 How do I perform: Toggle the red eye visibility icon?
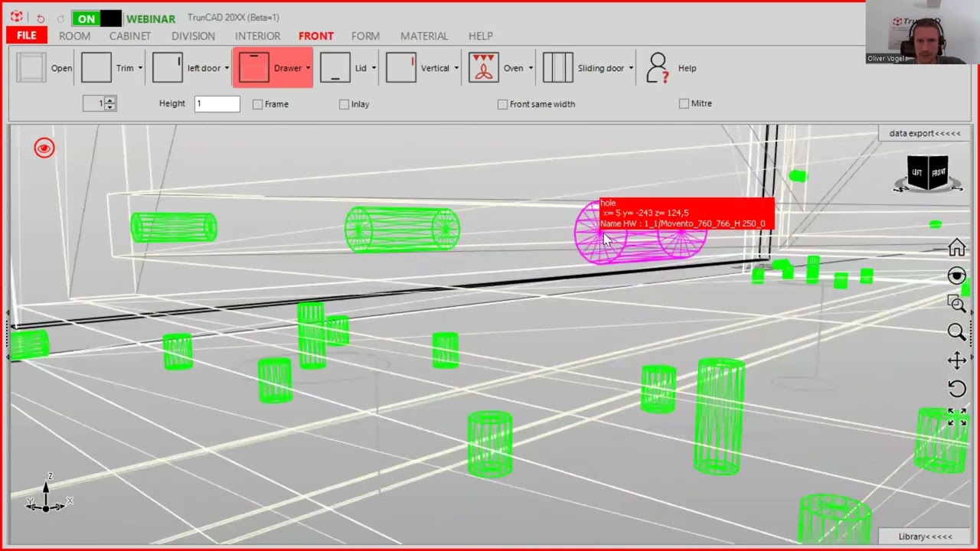click(44, 148)
